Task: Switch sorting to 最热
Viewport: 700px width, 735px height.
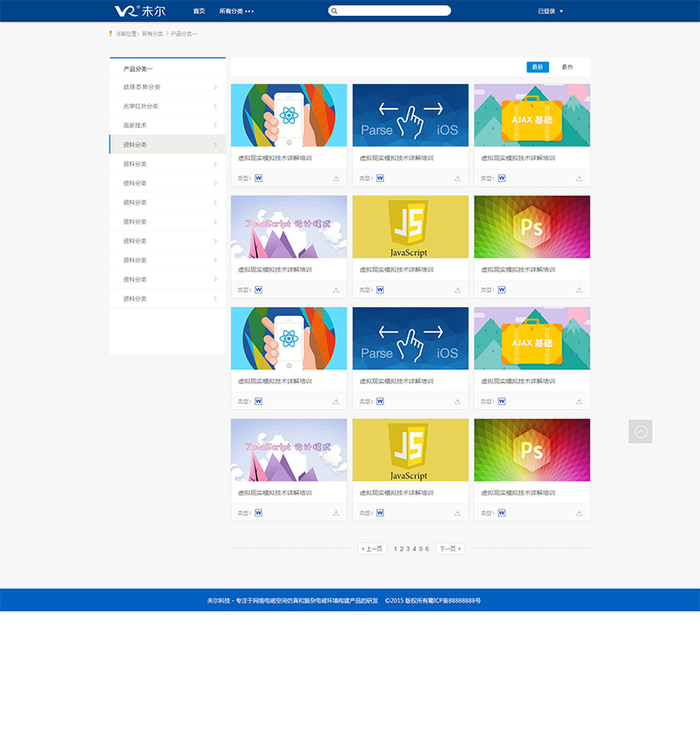Action: tap(568, 67)
